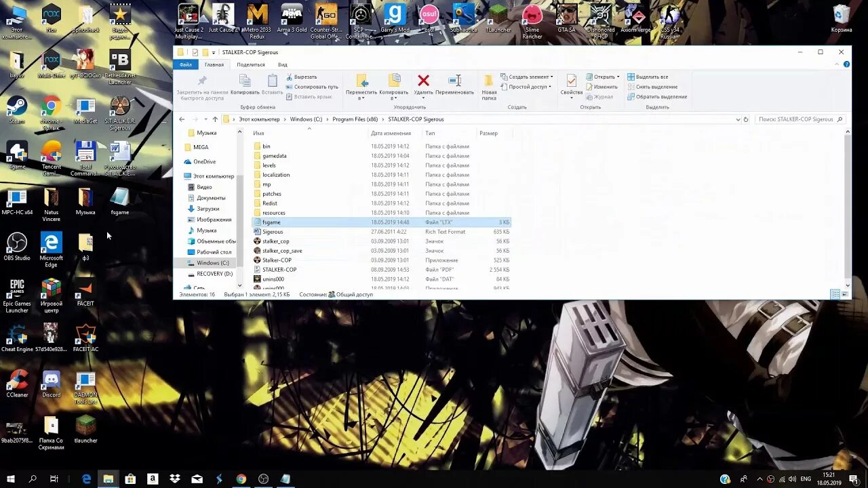Click the Refresh button by address bar
This screenshot has height=488, width=868.
tap(746, 119)
